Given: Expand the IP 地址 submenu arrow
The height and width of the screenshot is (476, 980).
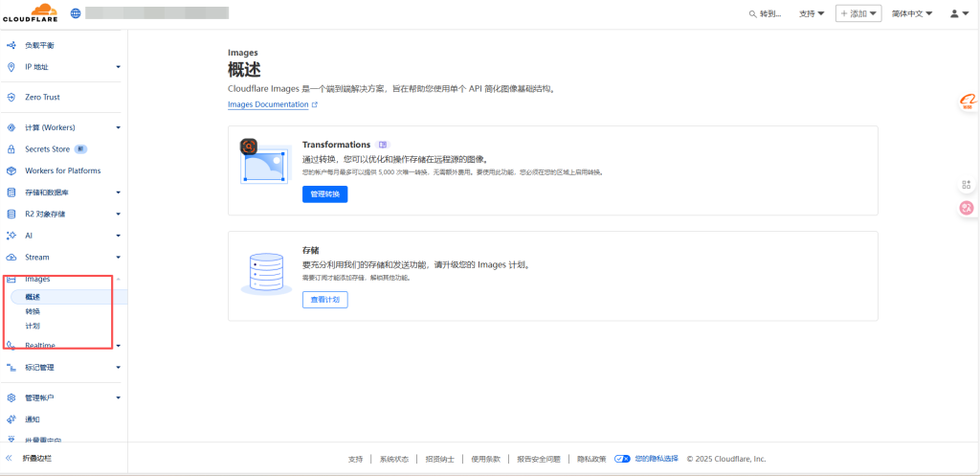Looking at the screenshot, I should click(118, 67).
